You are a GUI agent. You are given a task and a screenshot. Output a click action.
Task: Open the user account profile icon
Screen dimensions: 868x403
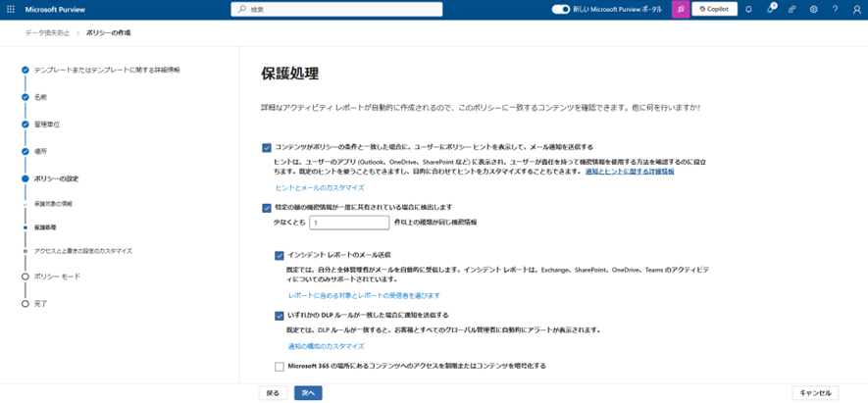tap(857, 9)
